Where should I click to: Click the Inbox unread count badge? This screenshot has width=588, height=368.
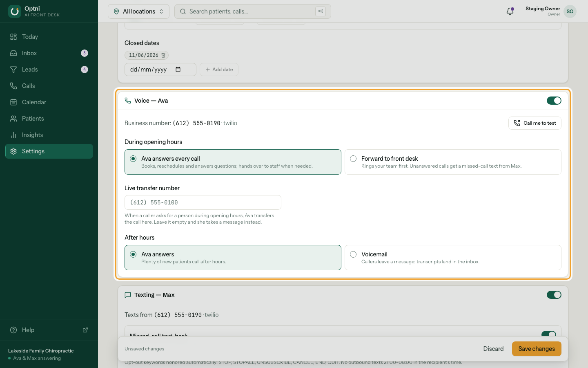click(85, 53)
